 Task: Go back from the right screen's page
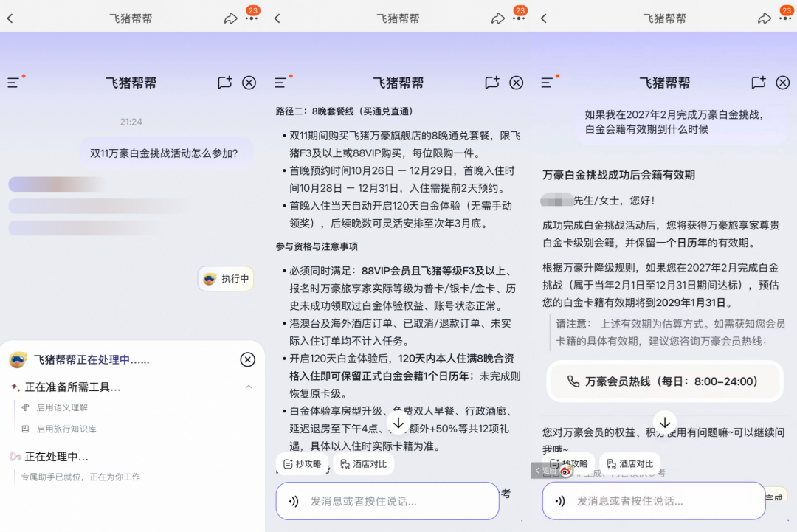coord(544,18)
